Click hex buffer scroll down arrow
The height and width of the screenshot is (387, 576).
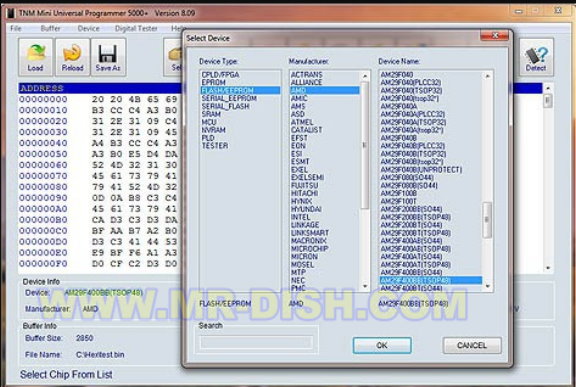tap(548, 268)
